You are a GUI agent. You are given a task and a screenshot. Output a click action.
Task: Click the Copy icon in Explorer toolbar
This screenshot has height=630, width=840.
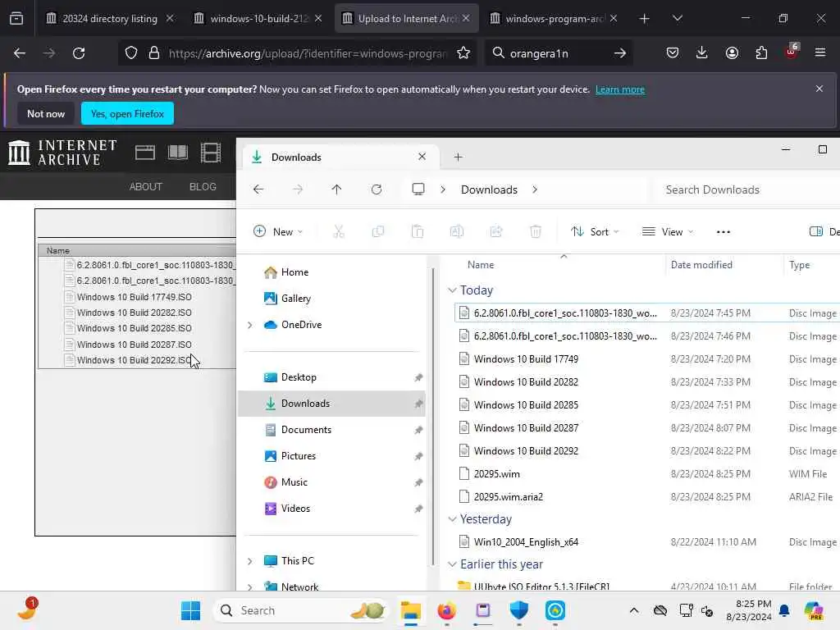(377, 231)
